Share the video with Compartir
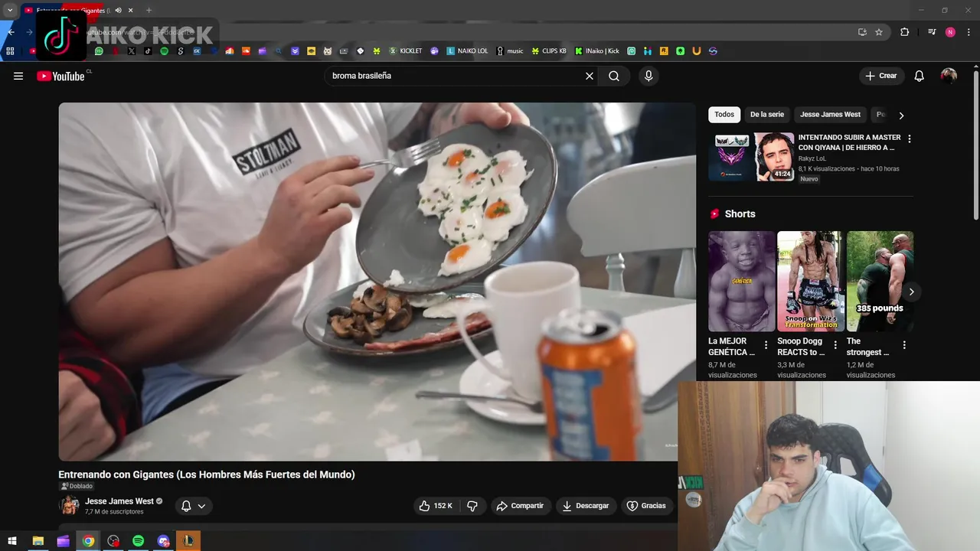This screenshot has height=551, width=980. (520, 506)
